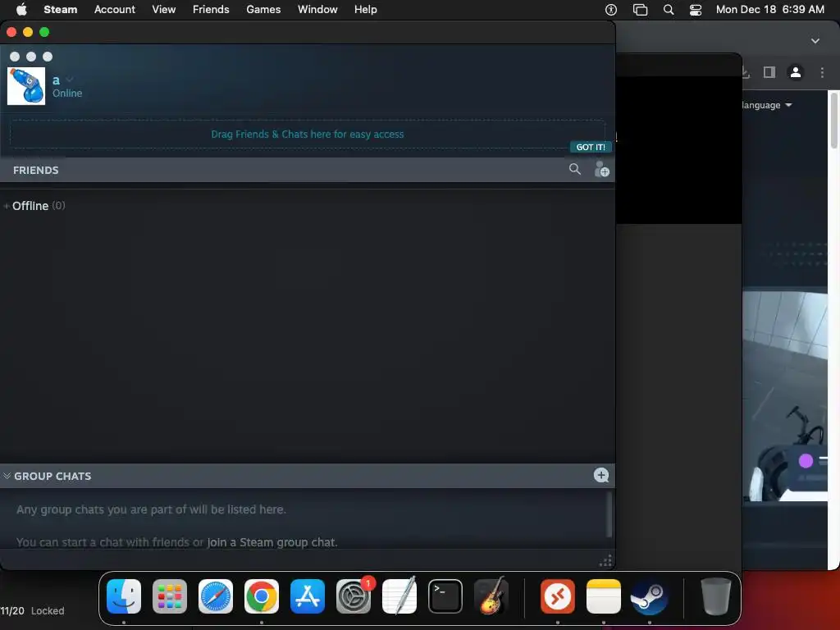The height and width of the screenshot is (630, 840).
Task: Open System Settings from the Dock
Action: [354, 596]
